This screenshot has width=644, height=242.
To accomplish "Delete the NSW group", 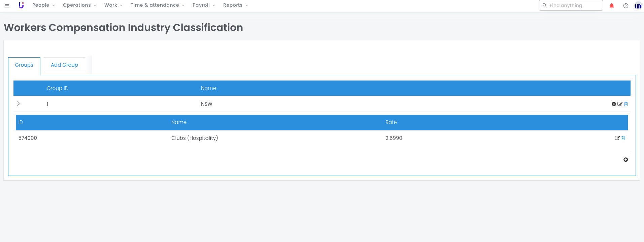I will coord(626,104).
